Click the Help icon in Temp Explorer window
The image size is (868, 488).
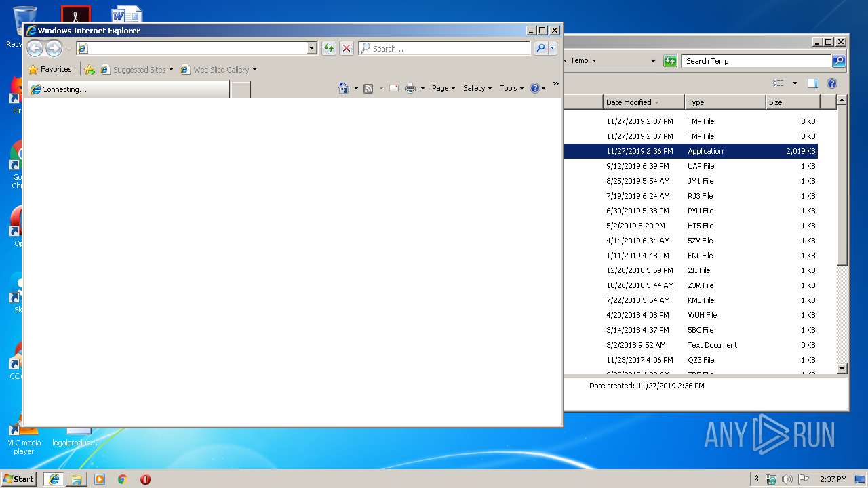point(832,83)
